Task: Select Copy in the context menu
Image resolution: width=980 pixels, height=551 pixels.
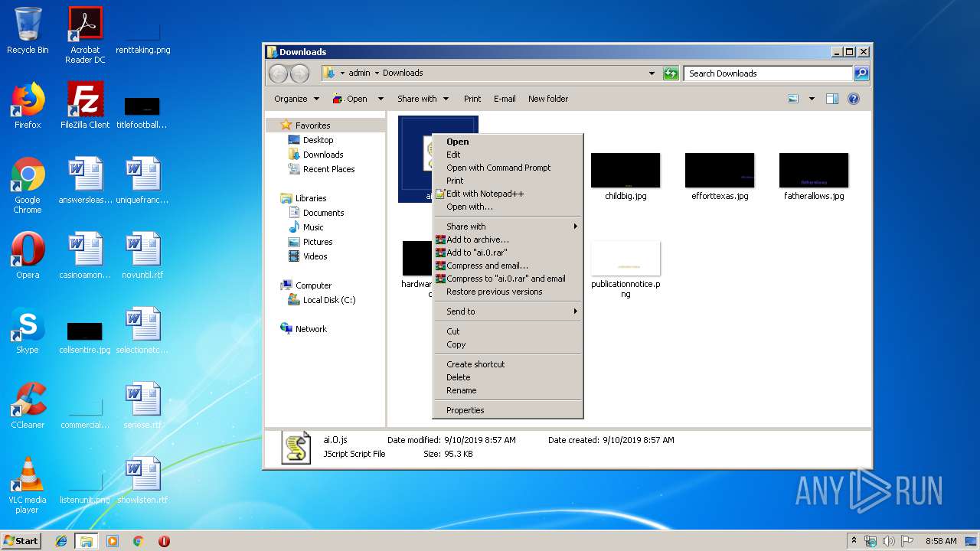Action: (x=508, y=344)
